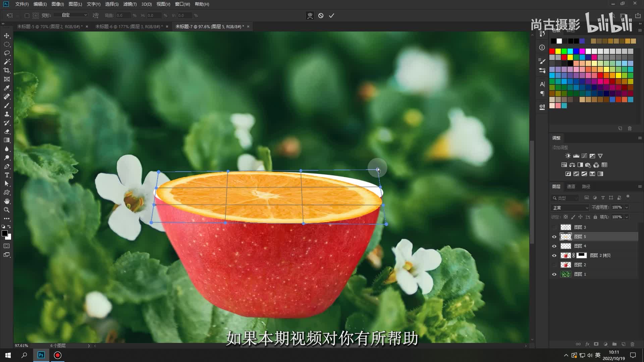
Task: Select the Horizontal Type tool
Action: point(7,175)
